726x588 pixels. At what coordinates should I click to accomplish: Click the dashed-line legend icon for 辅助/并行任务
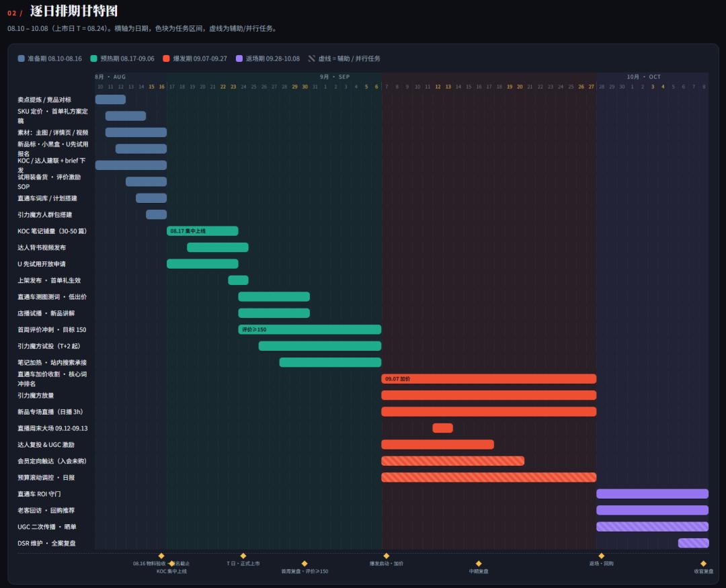point(312,58)
